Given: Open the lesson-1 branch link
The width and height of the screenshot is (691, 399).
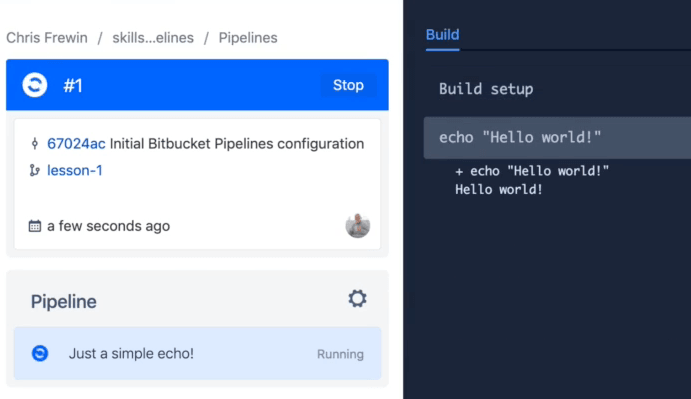Looking at the screenshot, I should (x=75, y=171).
